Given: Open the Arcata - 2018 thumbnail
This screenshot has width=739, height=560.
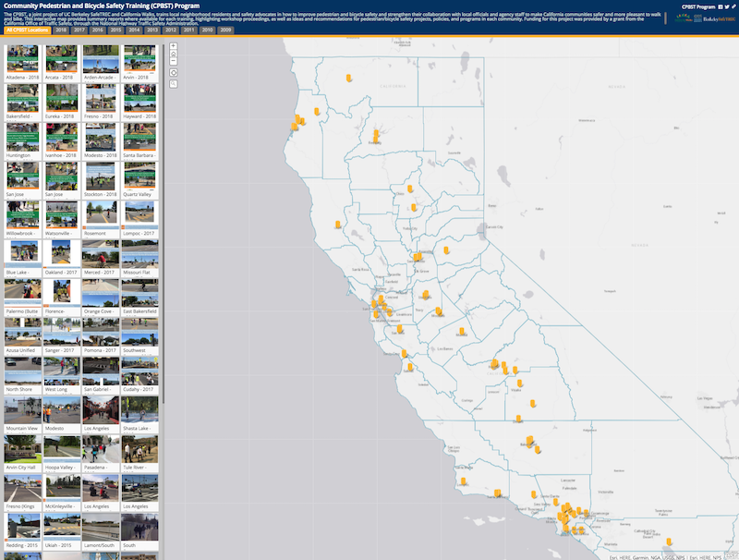Looking at the screenshot, I should (x=62, y=63).
